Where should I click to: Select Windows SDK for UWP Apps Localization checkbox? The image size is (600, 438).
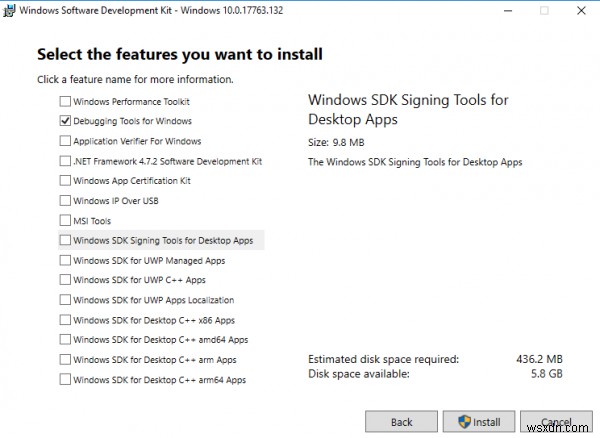(66, 300)
